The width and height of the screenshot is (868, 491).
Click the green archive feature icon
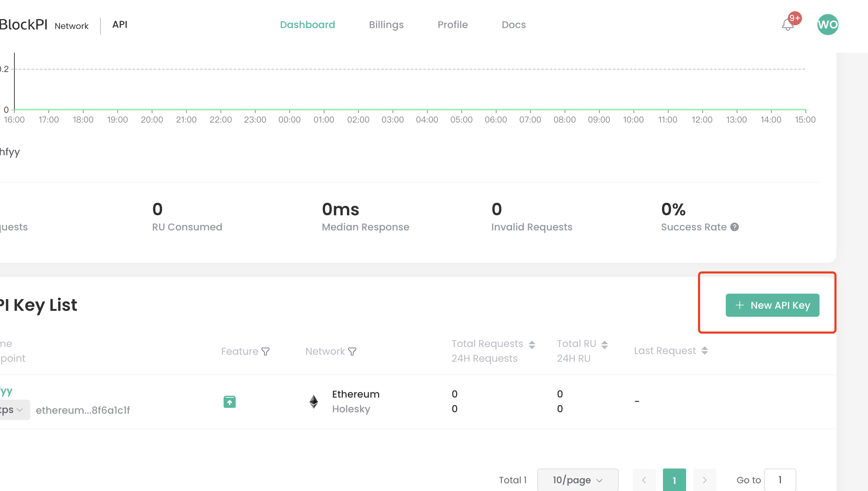click(230, 401)
